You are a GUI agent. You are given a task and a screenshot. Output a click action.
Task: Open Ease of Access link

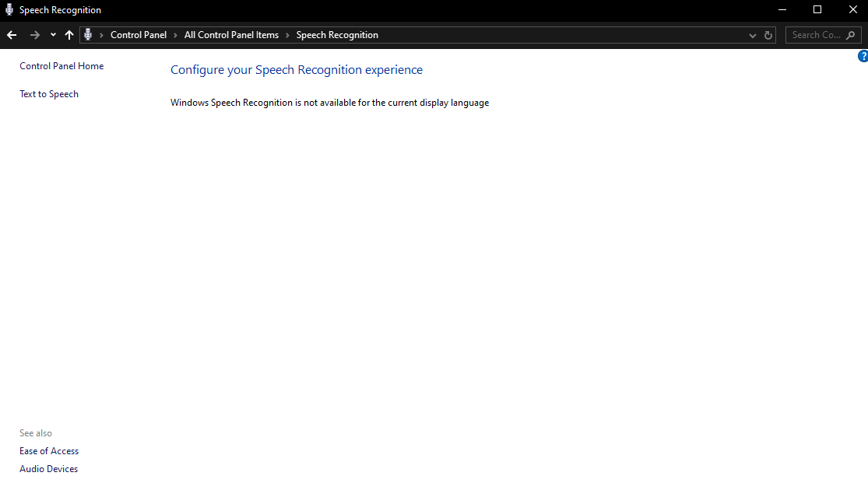pos(49,451)
